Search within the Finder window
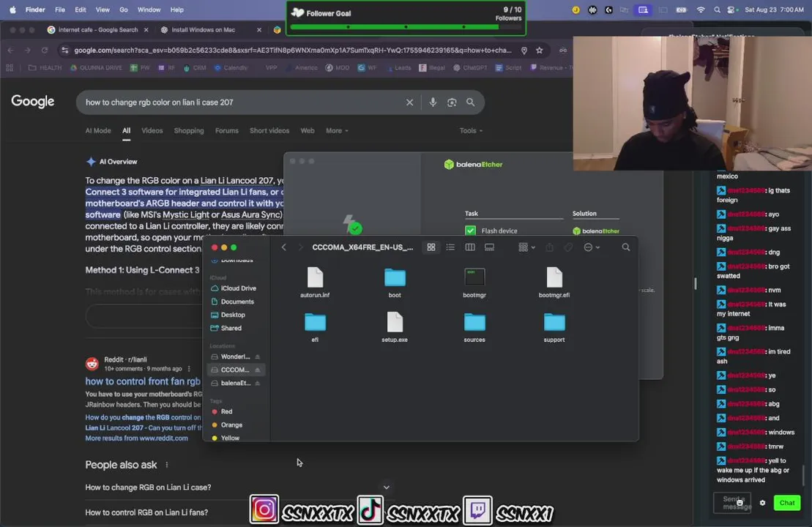This screenshot has height=527, width=812. tap(625, 247)
